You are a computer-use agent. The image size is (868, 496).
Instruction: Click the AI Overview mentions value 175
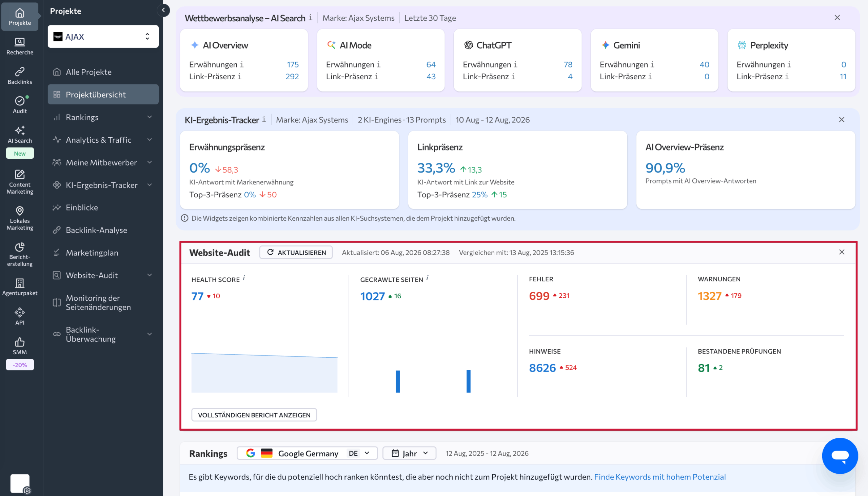[x=293, y=64]
